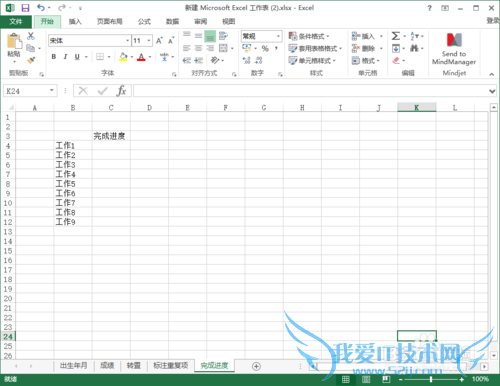Viewport: 500px width, 386px height.
Task: Open Find and Select binoculars icon
Action: coord(414,48)
